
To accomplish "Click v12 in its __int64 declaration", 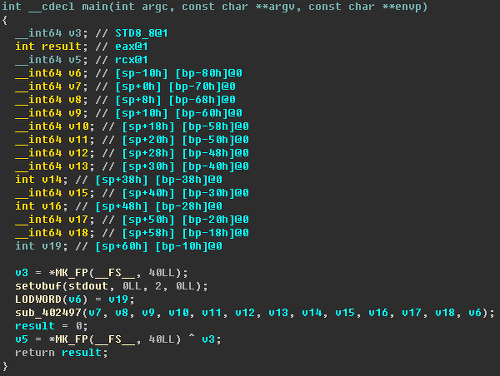I will coord(78,153).
